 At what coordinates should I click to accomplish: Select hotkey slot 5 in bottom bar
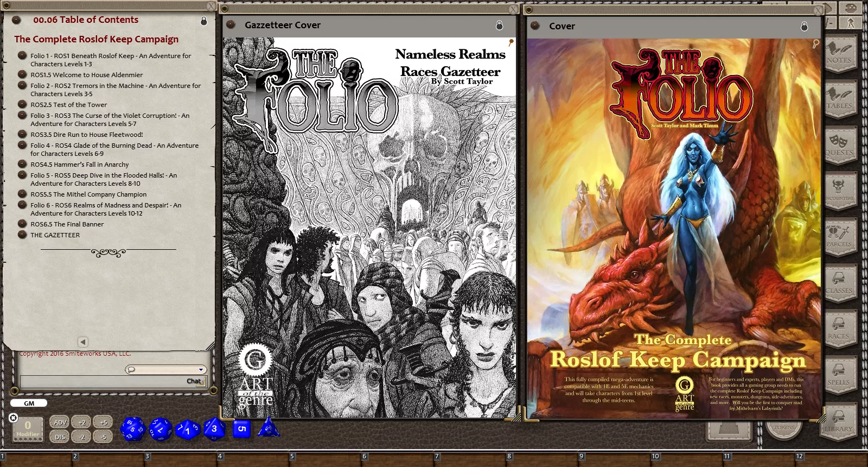pos(325,459)
